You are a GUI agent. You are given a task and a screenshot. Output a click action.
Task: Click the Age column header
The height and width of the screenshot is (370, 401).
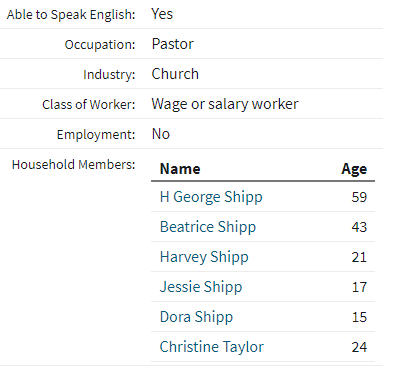(x=354, y=169)
